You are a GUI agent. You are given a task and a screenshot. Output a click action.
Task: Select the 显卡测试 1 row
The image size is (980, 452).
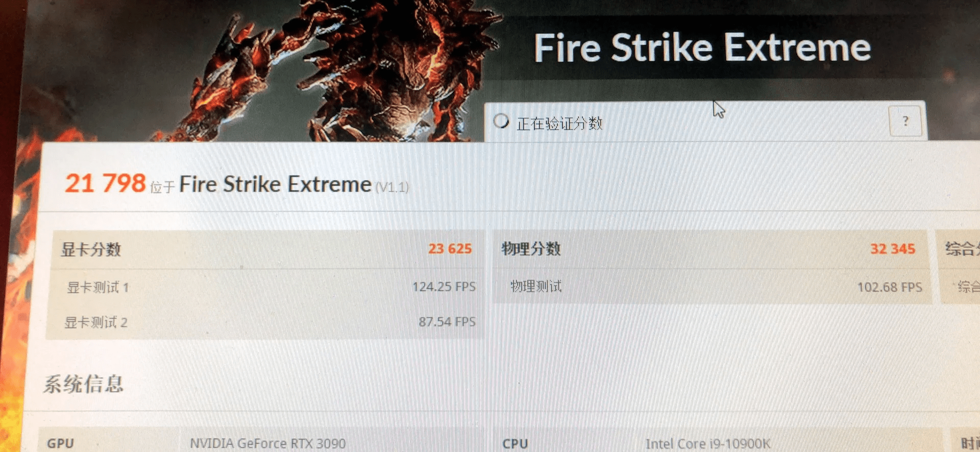point(265,287)
